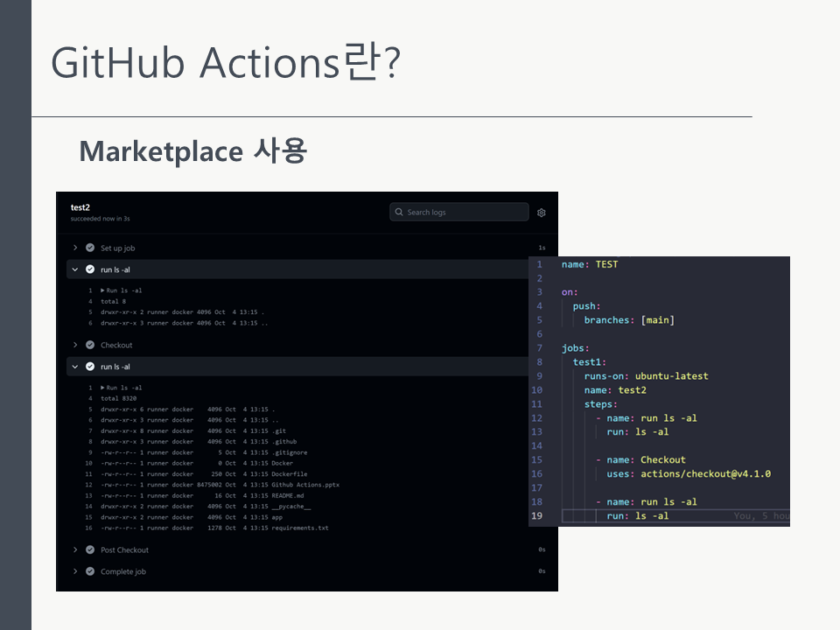Click 'branches: [main]' code line

click(x=629, y=320)
